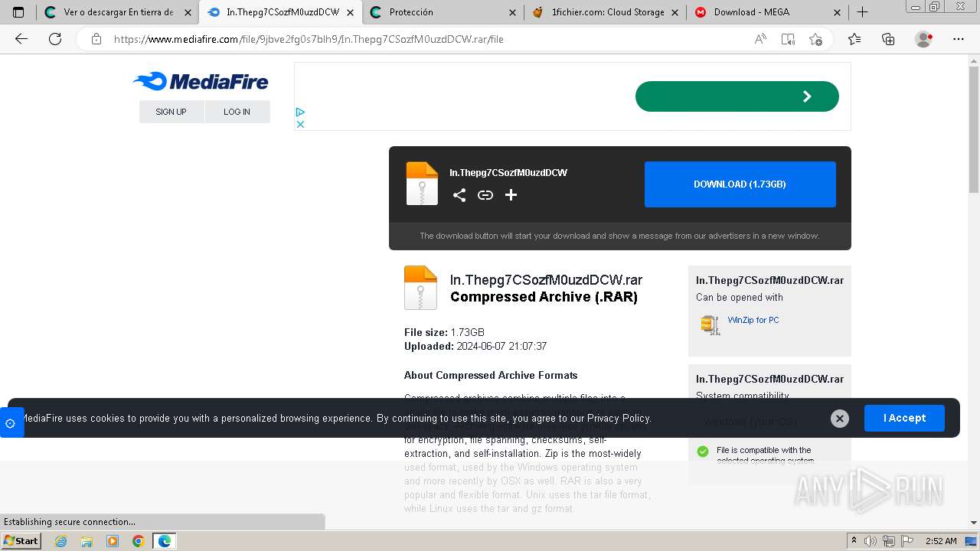
Task: View site information via the lock icon
Action: (x=96, y=39)
